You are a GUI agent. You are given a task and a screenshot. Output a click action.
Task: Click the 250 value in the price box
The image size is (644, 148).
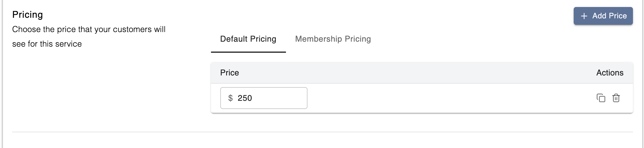(245, 98)
